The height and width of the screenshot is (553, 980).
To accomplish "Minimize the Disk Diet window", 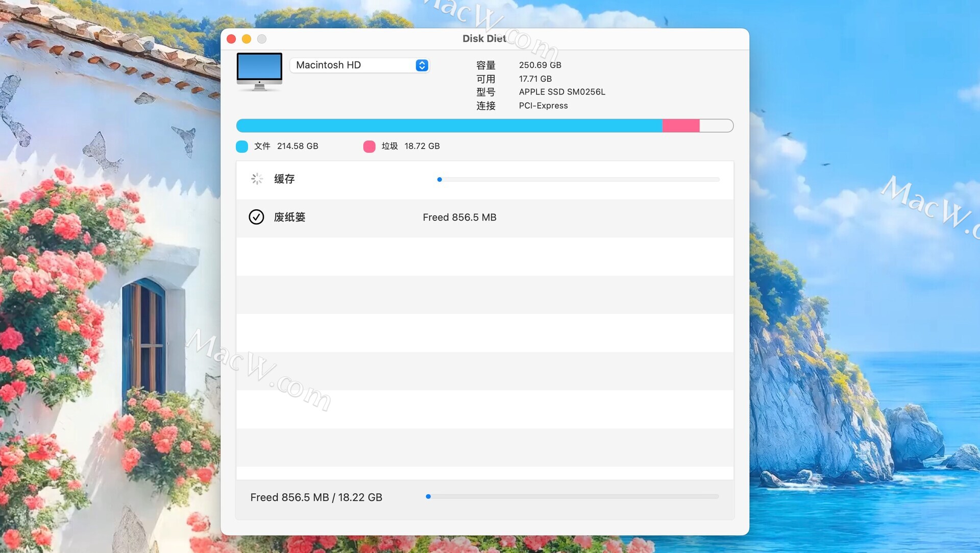I will [x=247, y=39].
